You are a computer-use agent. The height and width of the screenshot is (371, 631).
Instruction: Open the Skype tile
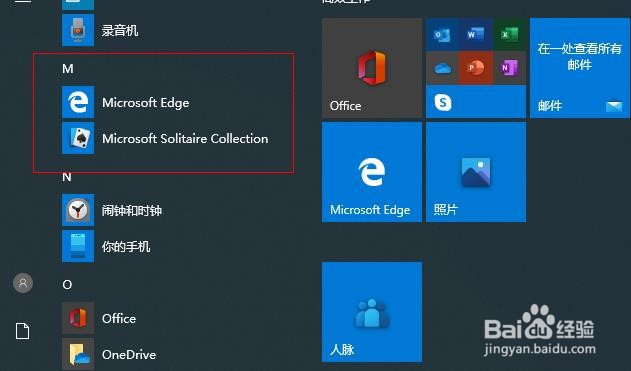tap(476, 102)
